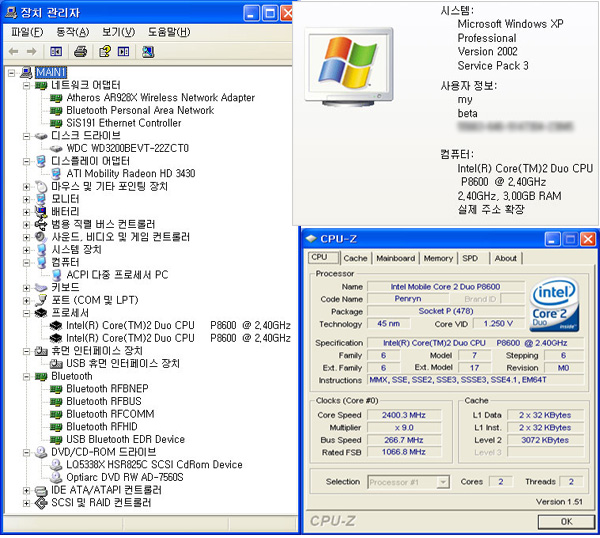Click the Instructions field in CPU-Z
Viewport: 600px width, 538px height.
pos(476,380)
